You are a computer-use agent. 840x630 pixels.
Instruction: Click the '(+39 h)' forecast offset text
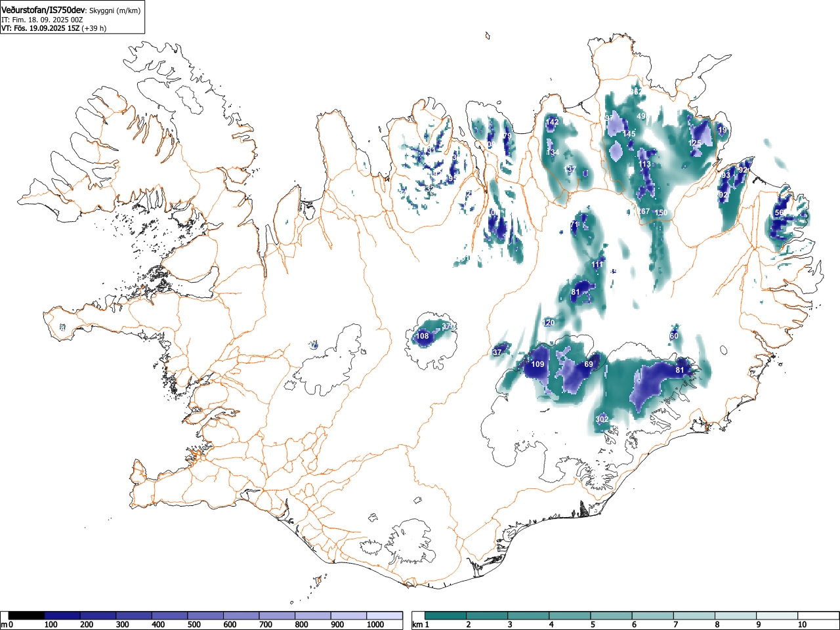pos(94,28)
